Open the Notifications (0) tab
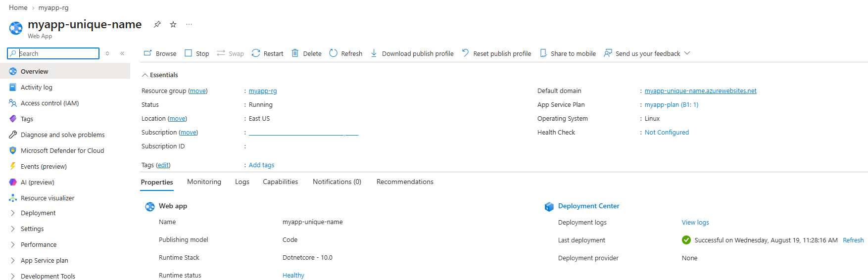Viewport: 868px width, 280px height. pyautogui.click(x=337, y=182)
